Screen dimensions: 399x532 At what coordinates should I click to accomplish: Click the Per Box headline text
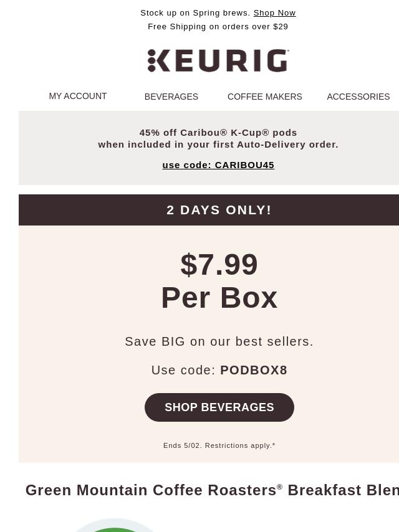(219, 298)
